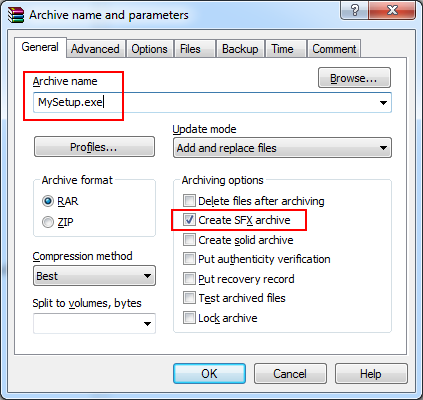Click the question mark help icon

click(355, 10)
